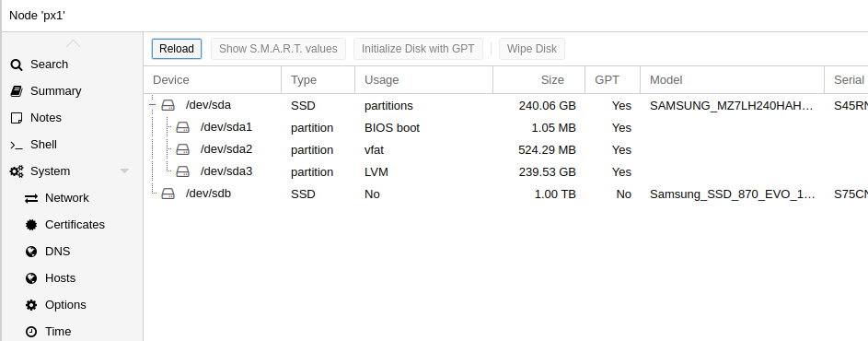The width and height of the screenshot is (868, 341).
Task: Click the Node 'px1' title text
Action: point(37,16)
